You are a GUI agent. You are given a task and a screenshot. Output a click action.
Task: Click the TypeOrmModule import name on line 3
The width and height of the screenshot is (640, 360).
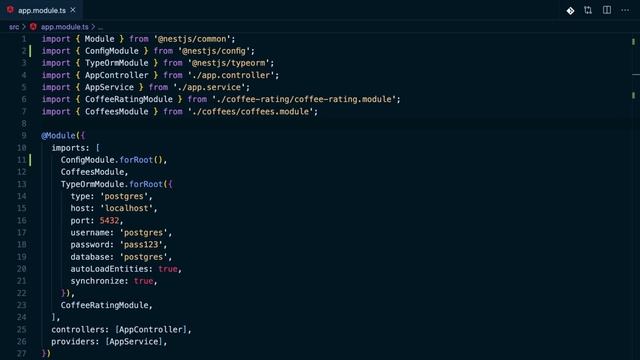point(117,63)
